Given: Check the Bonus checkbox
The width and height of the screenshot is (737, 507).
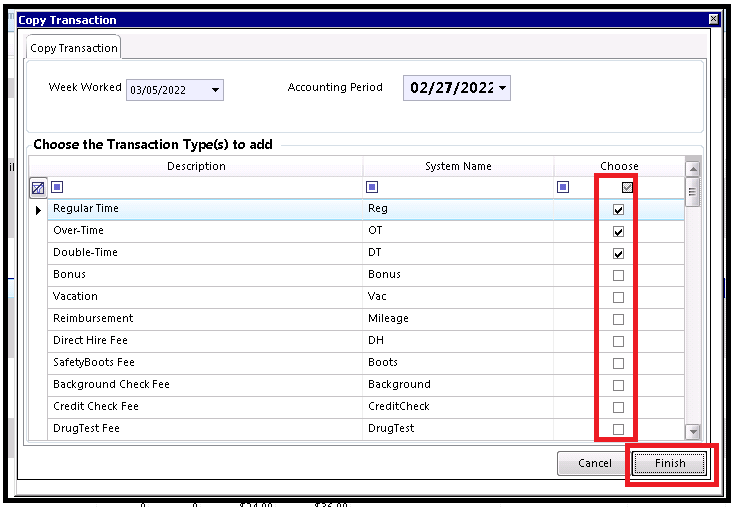Looking at the screenshot, I should click(x=619, y=275).
